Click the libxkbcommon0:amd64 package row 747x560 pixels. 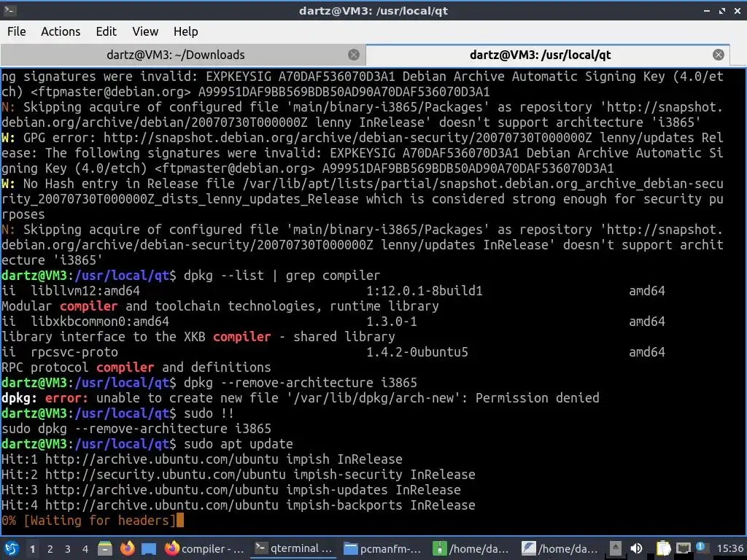[333, 321]
